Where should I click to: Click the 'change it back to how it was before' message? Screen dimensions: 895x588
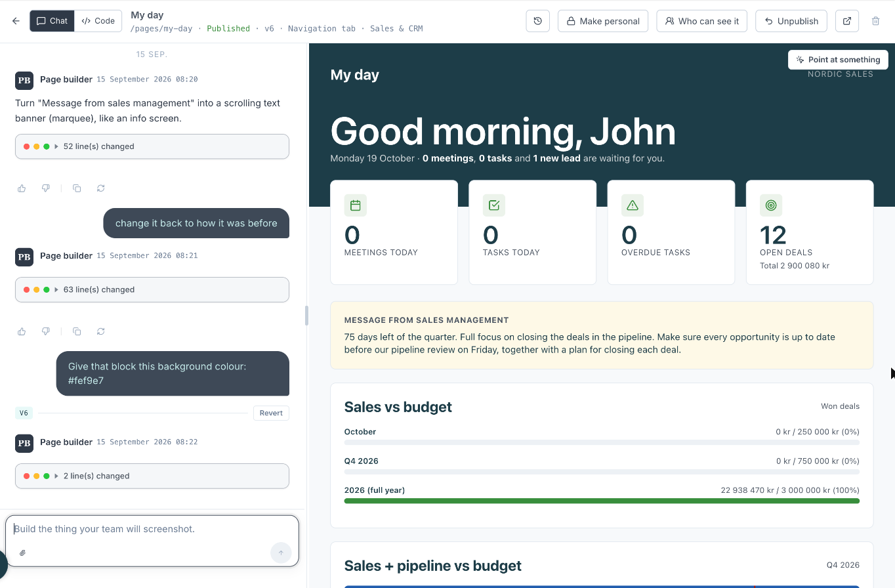click(x=196, y=223)
